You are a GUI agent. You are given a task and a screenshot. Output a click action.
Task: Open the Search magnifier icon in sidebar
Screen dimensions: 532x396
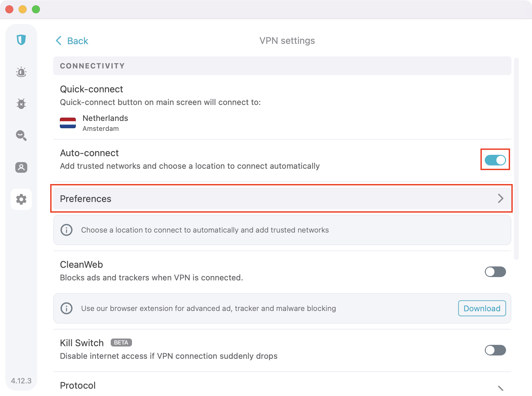(21, 135)
